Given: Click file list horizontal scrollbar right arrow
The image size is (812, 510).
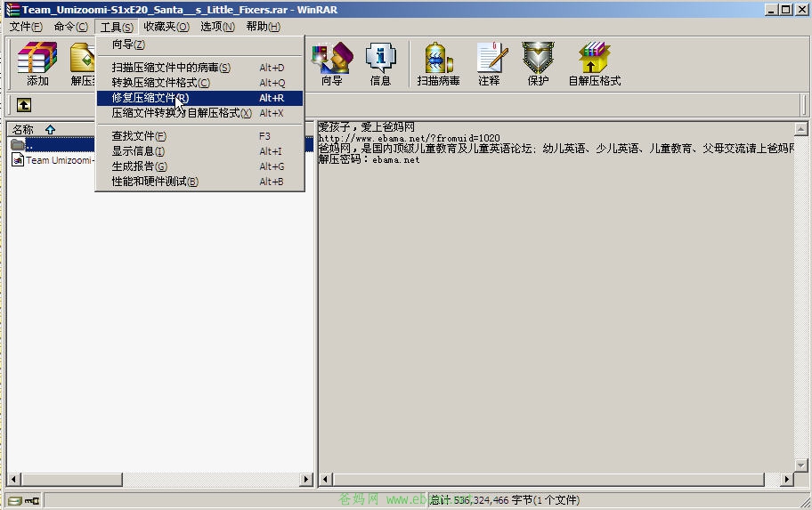Looking at the screenshot, I should [x=306, y=480].
